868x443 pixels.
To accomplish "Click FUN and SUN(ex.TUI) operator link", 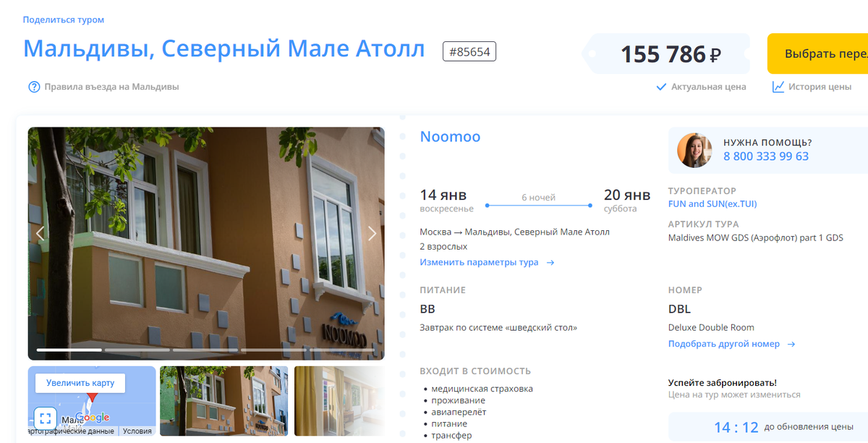I will (712, 204).
